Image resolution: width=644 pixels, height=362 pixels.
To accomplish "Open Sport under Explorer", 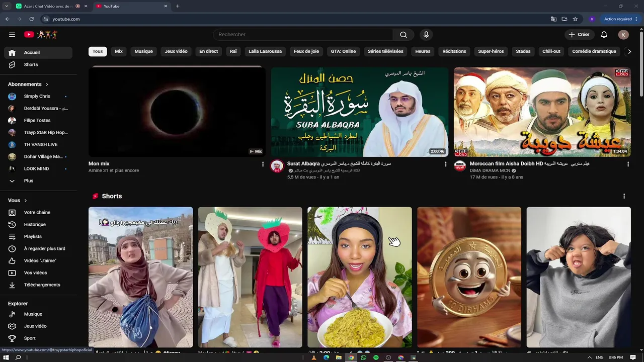I will pos(38,338).
